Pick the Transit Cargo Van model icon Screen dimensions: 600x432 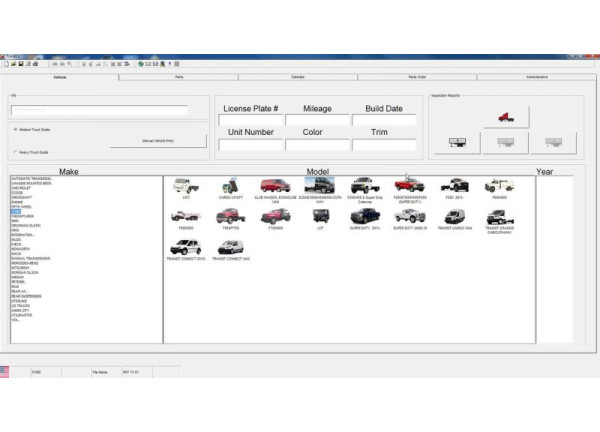tap(455, 216)
